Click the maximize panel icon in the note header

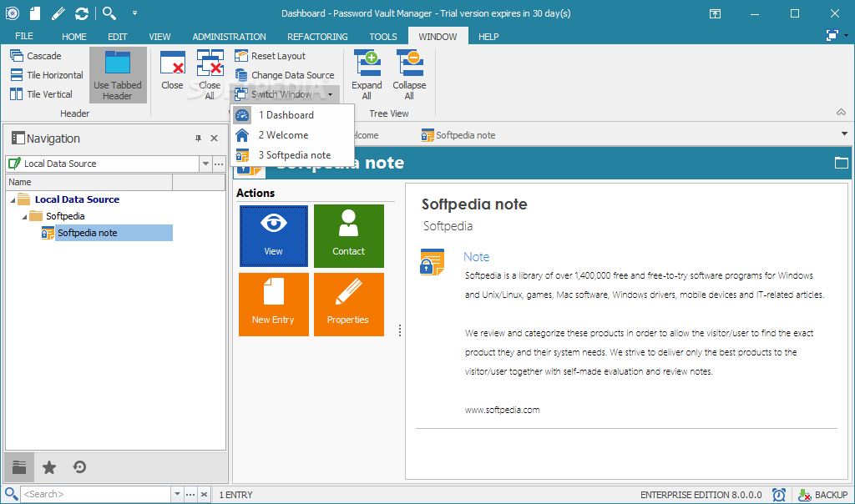[x=841, y=163]
